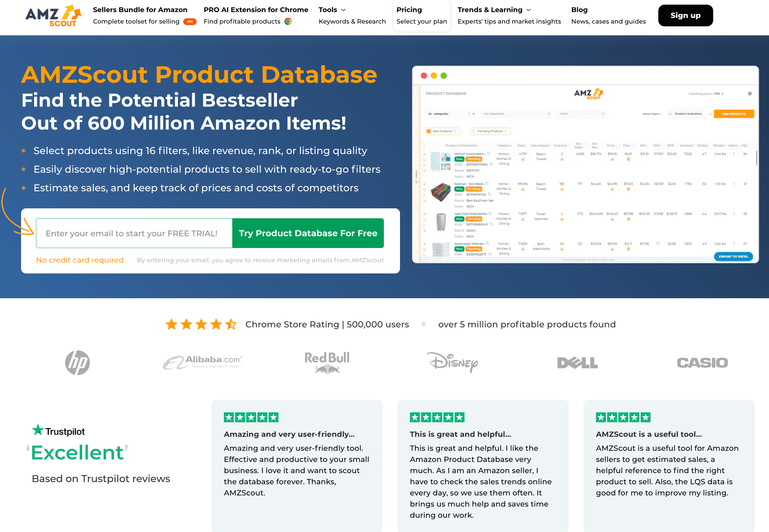Click Try Product Database For Free
Screen dimensions: 769x532
(x=308, y=233)
